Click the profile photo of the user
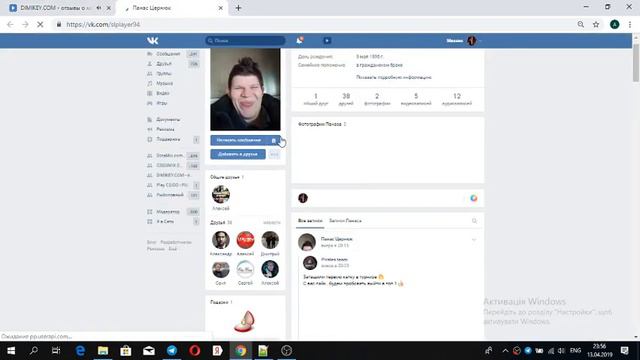Screen dimensions: 640x360 tap(245, 89)
